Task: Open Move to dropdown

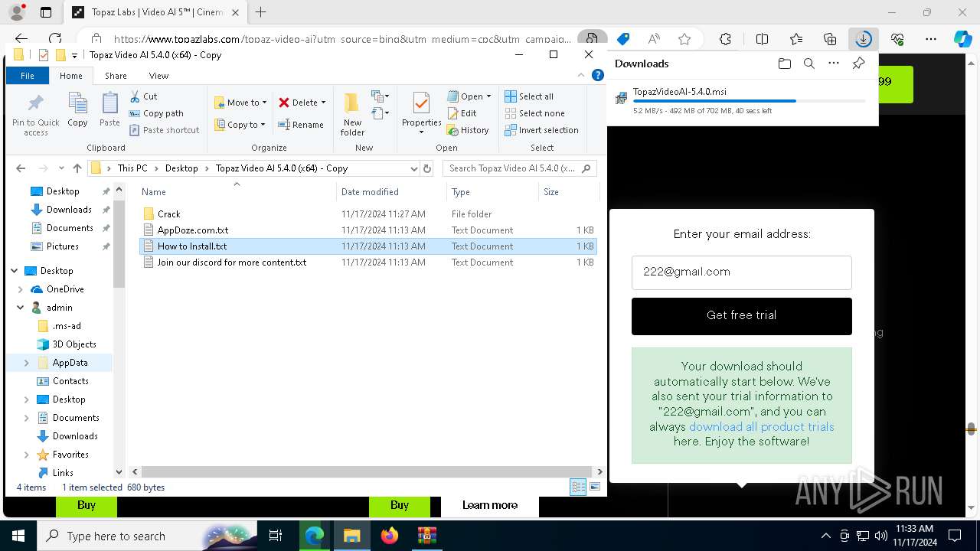Action: (240, 103)
